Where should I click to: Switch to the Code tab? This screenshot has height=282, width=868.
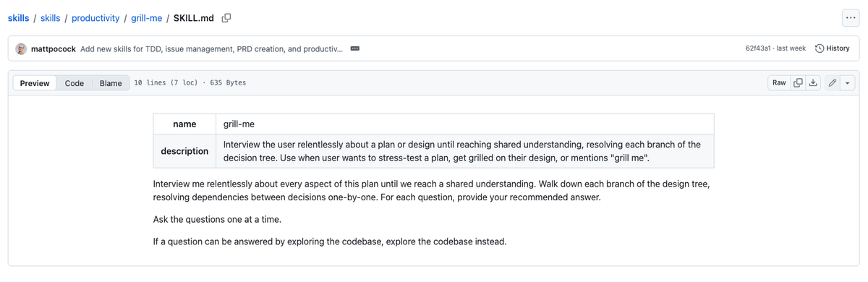tap(75, 83)
